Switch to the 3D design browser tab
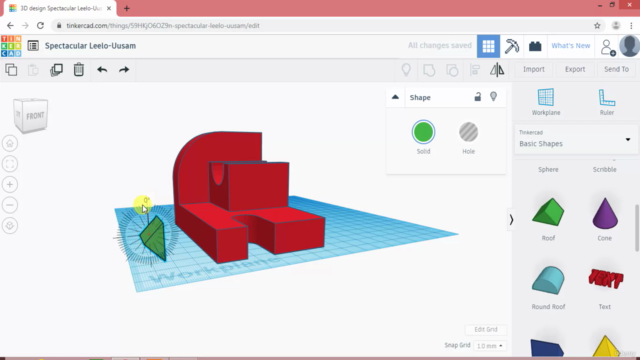640x360 pixels. coord(60,8)
